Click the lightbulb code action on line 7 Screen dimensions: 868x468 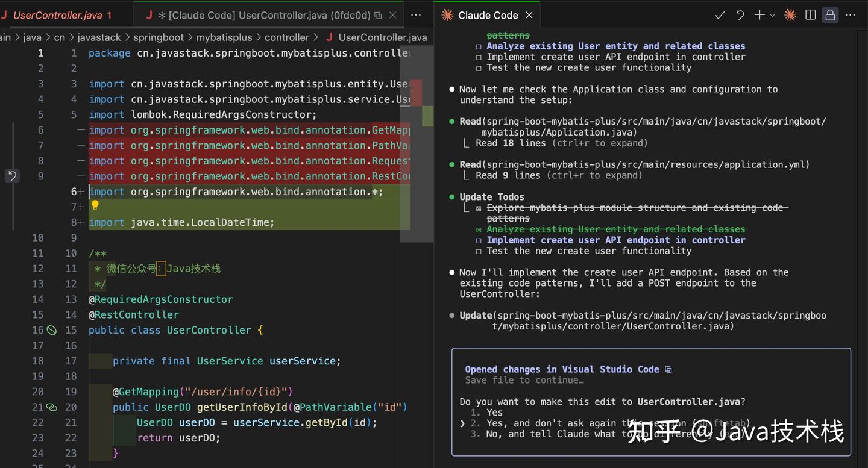point(95,206)
